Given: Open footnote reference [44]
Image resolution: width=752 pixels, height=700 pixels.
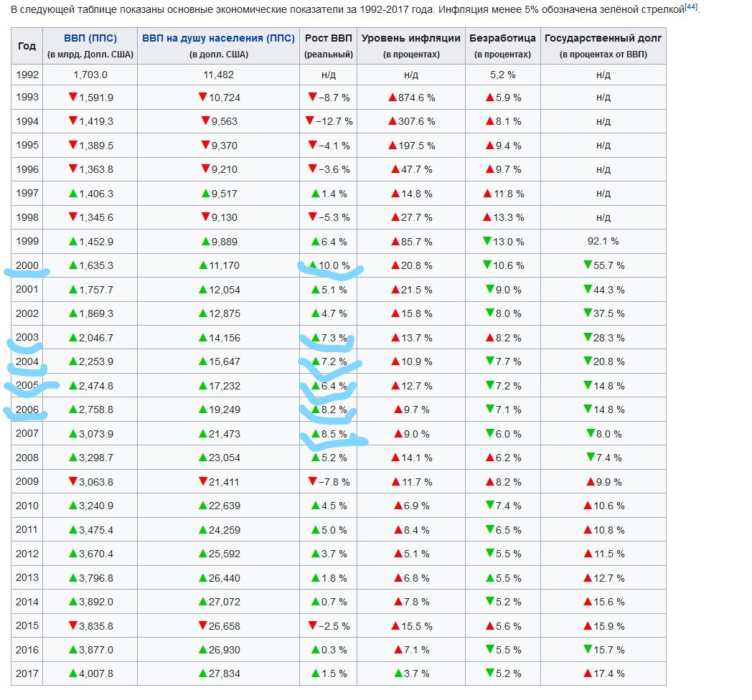Looking at the screenshot, I should point(691,6).
